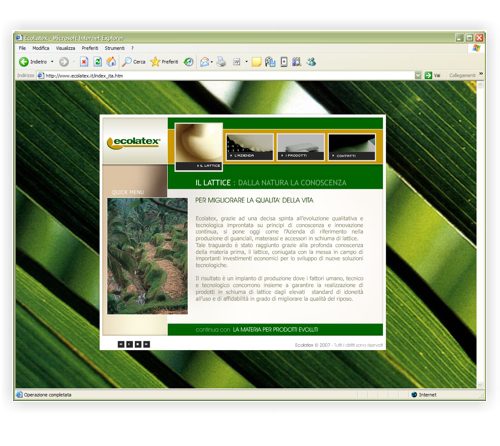Image resolution: width=500 pixels, height=446 pixels.
Task: Open Preferiti star in the toolbar
Action: (164, 62)
